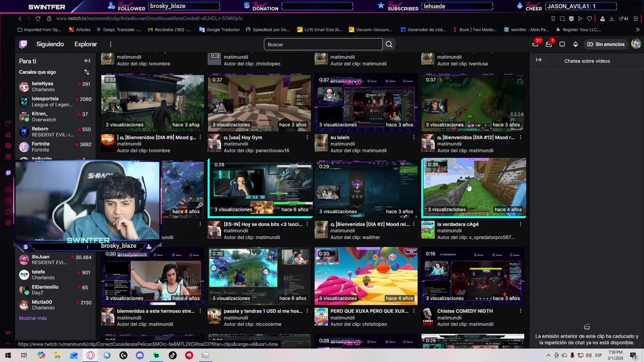Open Speedtest bookmark
Screen dimensions: 644x362
[268, 30]
